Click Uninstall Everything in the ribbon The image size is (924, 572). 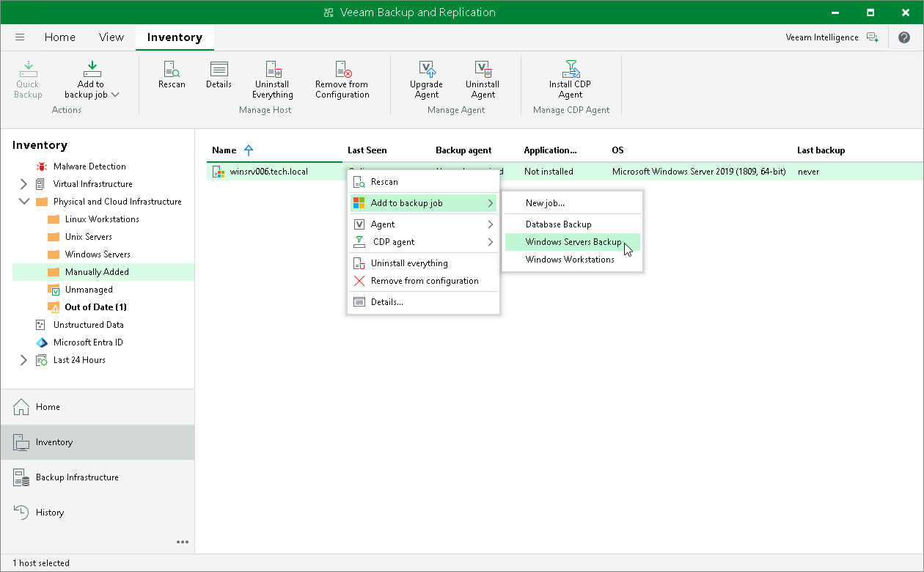click(273, 69)
